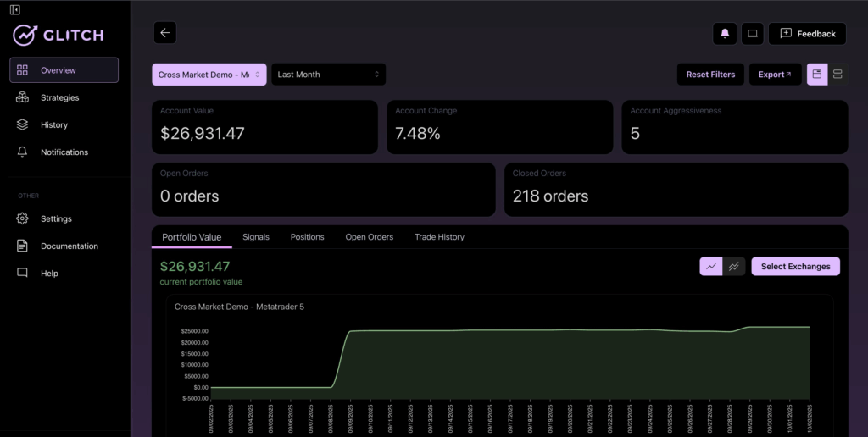Click the back arrow button
Image resolution: width=868 pixels, height=437 pixels.
164,33
